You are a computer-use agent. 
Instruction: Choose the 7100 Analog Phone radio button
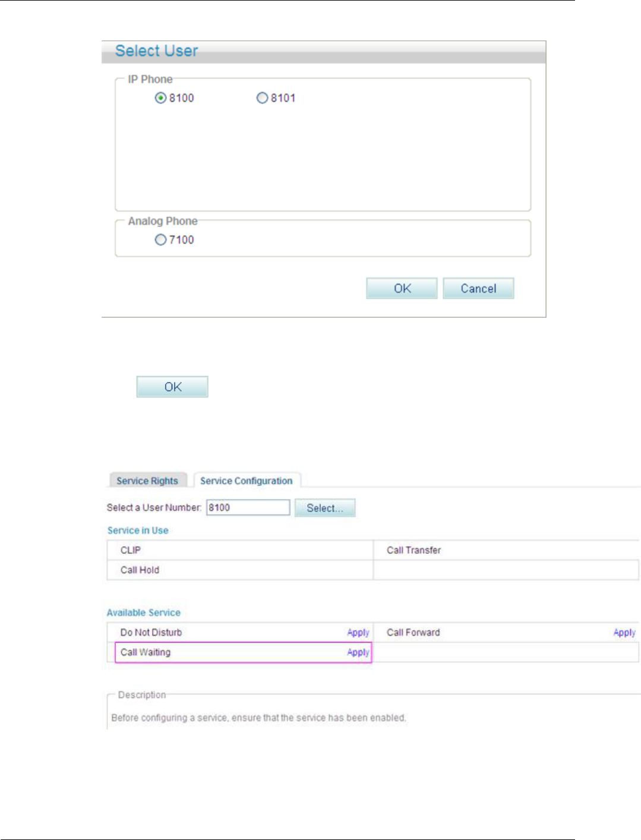click(160, 240)
